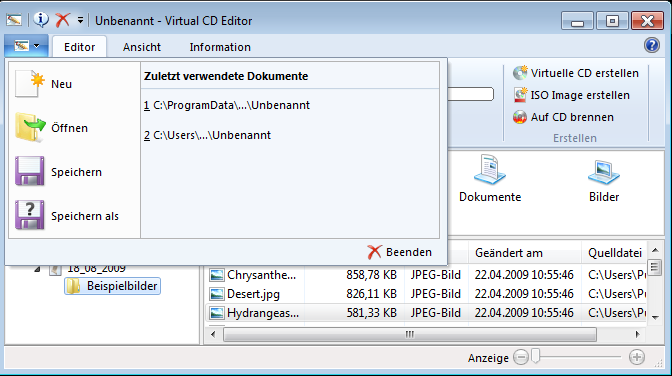Select the Dokumente folder icon
The width and height of the screenshot is (672, 376).
(490, 179)
